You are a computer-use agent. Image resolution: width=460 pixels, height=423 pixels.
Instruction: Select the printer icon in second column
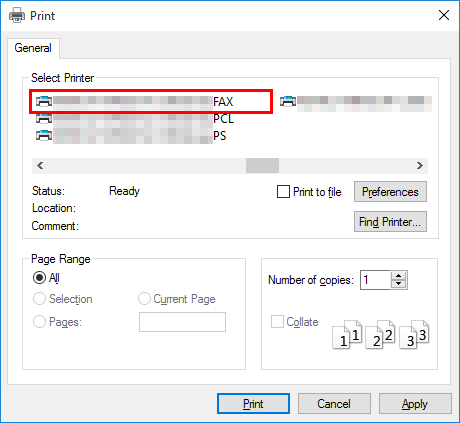pyautogui.click(x=288, y=101)
